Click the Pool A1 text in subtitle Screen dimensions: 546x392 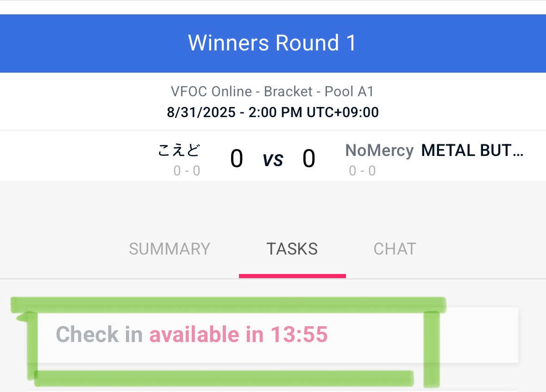[x=349, y=92]
